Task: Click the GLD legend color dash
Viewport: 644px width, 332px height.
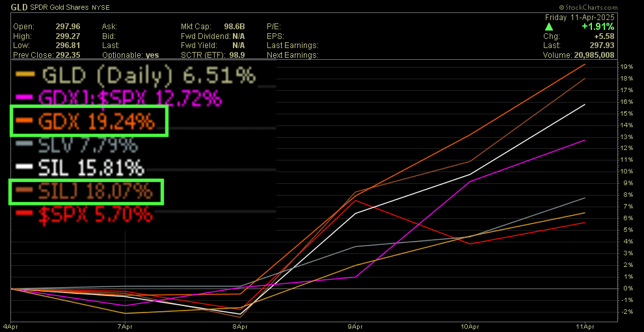Action: [25, 74]
